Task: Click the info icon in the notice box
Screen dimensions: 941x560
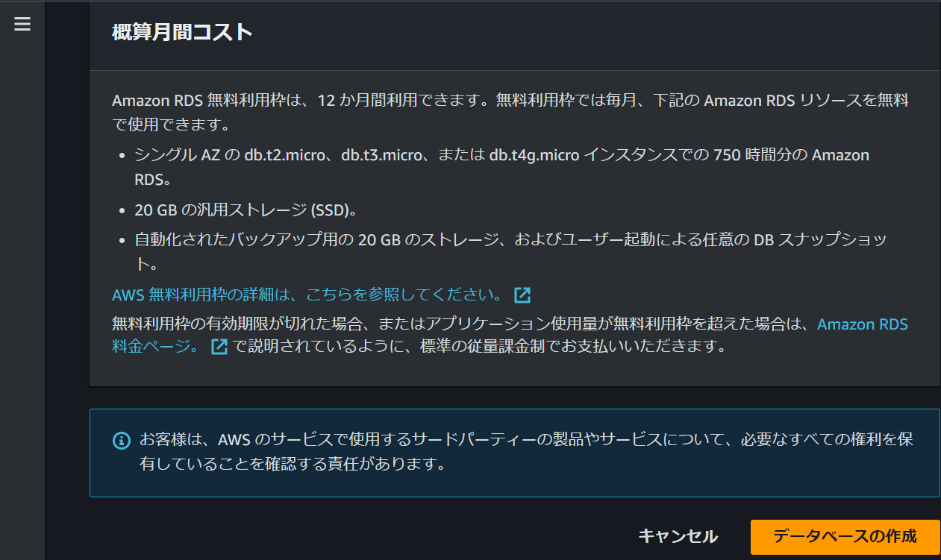Action: click(121, 441)
